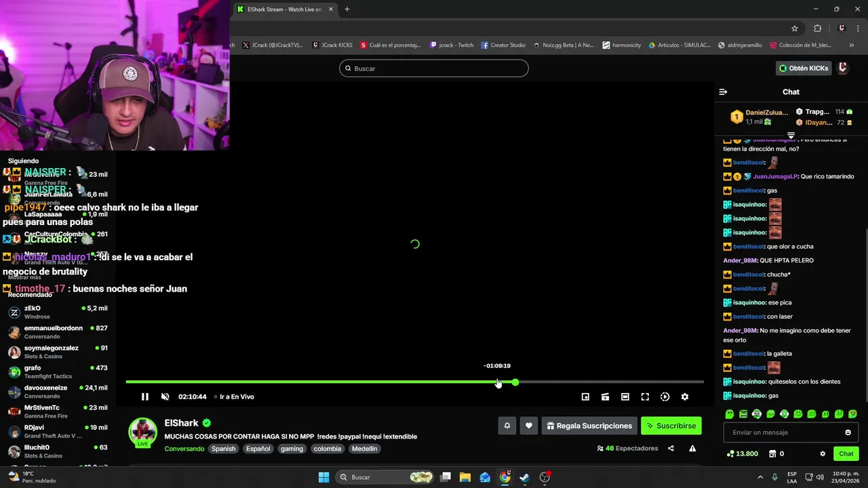Open zEkO recommended channel
868x488 pixels.
point(58,312)
